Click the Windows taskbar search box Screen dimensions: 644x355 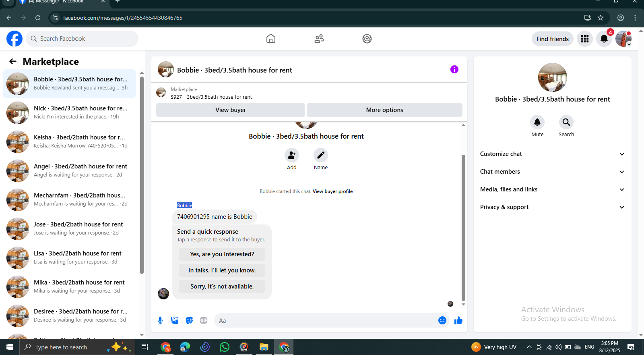(77, 347)
